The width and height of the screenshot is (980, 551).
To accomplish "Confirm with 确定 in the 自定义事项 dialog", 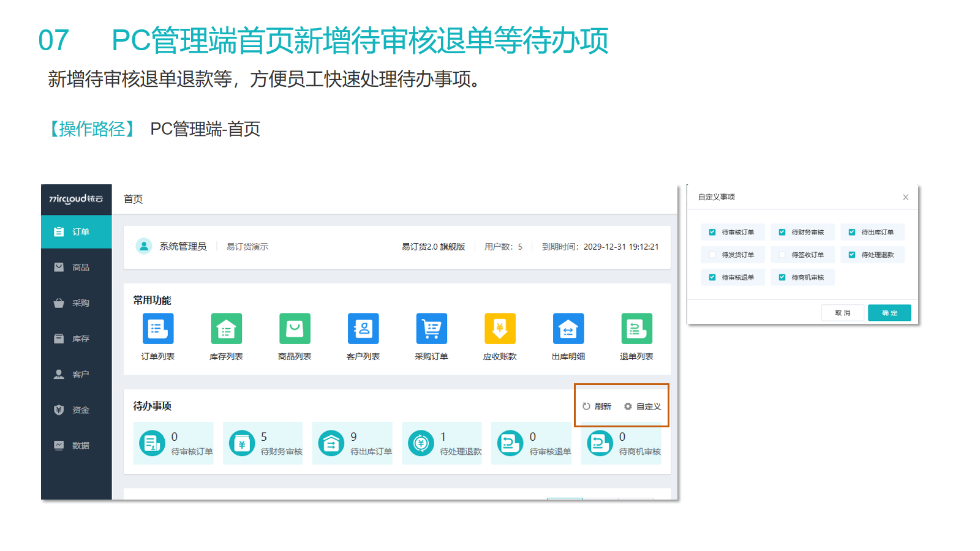I will [x=889, y=313].
